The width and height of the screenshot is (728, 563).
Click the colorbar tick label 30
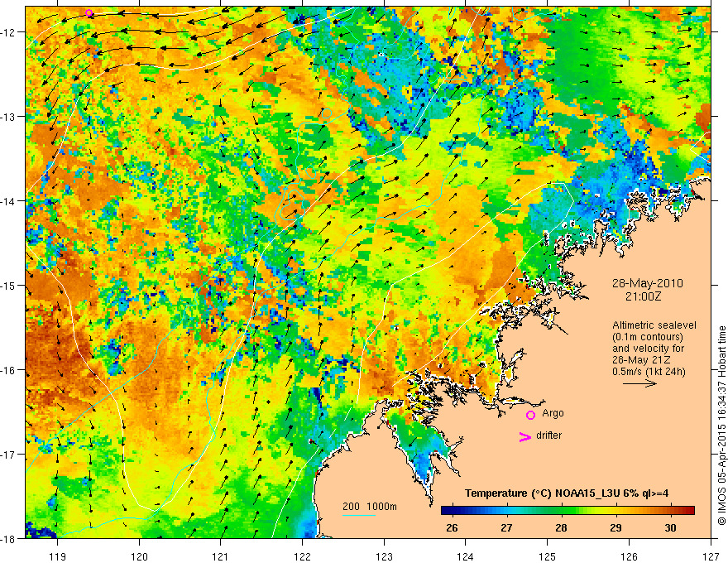point(670,527)
